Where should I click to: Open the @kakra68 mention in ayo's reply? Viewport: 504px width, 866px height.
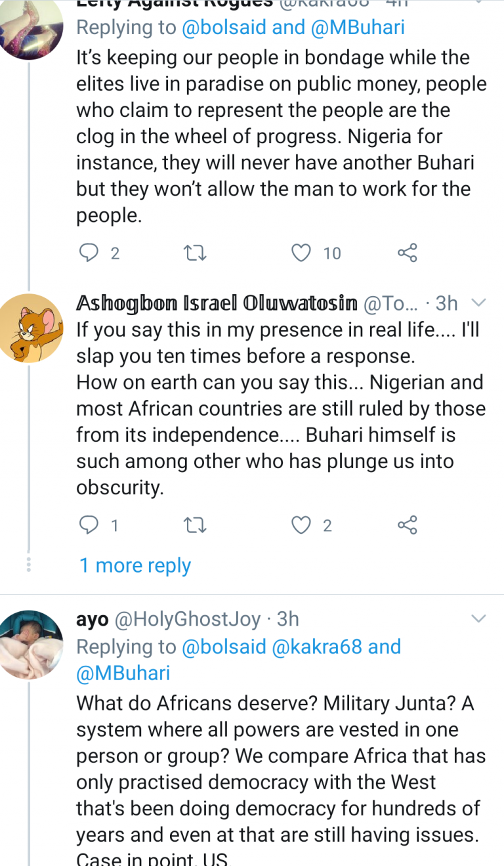coord(316,647)
